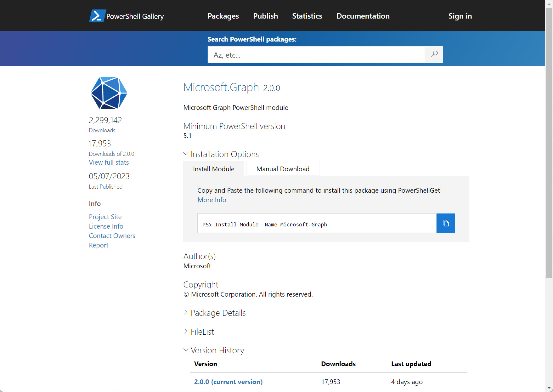The width and height of the screenshot is (553, 392).
Task: Open the Packages menu item
Action: pyautogui.click(x=223, y=16)
